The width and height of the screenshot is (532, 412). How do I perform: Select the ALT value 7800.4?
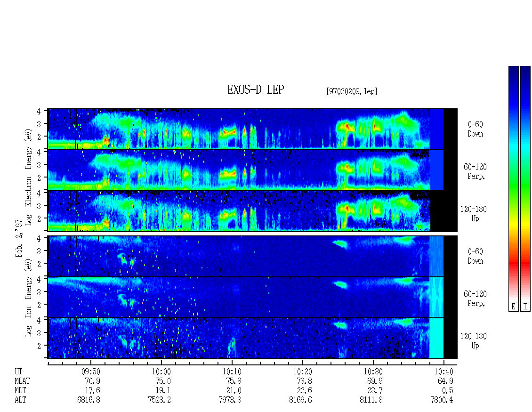pos(442,400)
